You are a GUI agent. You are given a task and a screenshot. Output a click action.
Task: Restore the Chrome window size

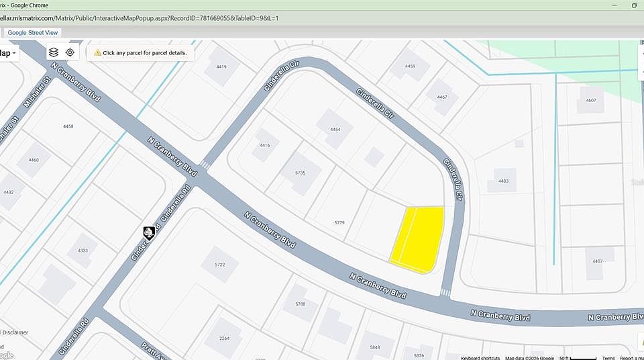634,5
